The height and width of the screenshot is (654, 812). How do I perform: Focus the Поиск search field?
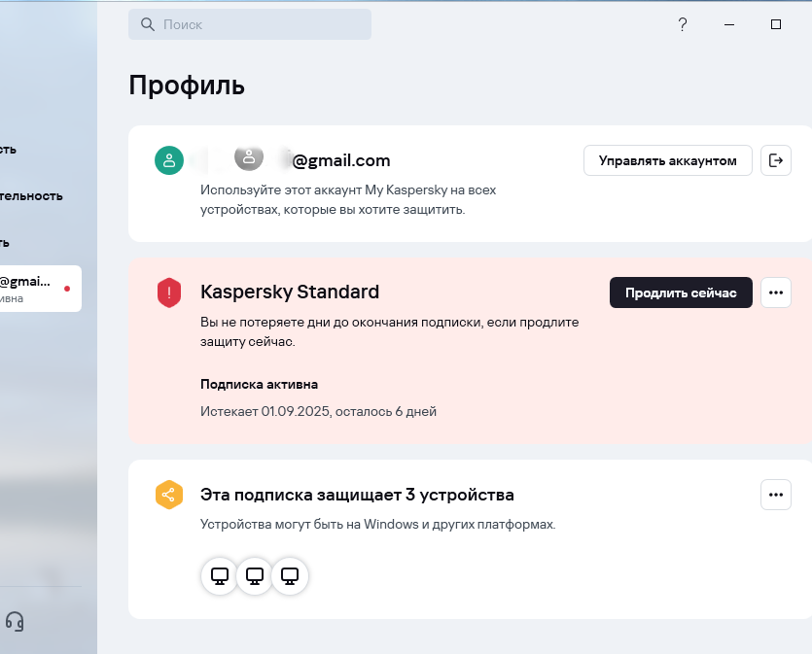point(250,24)
